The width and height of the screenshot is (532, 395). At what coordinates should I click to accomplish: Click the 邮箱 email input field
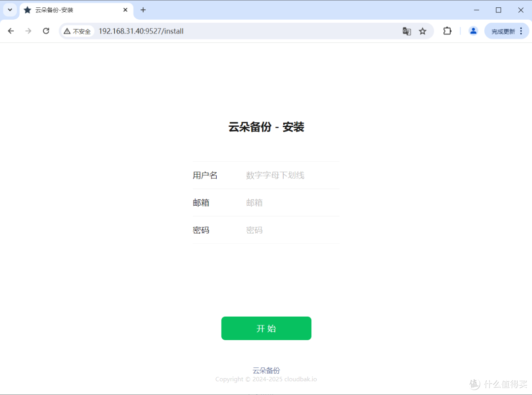click(291, 202)
